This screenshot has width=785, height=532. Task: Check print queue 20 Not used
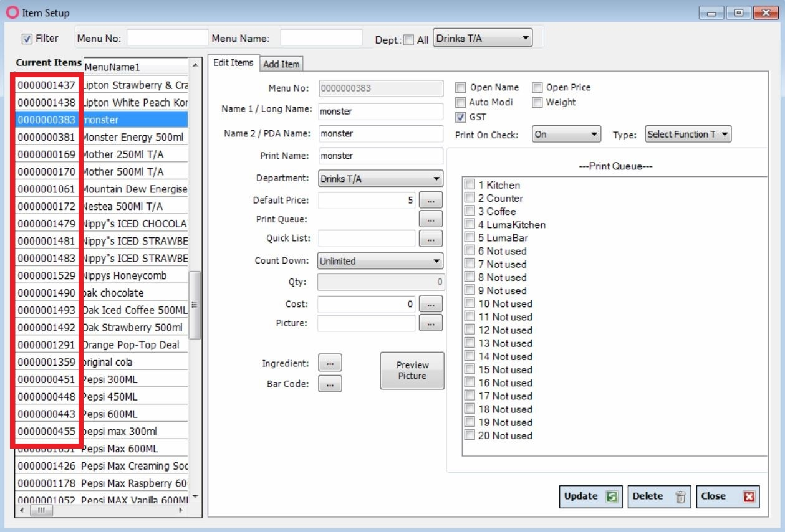pos(470,435)
